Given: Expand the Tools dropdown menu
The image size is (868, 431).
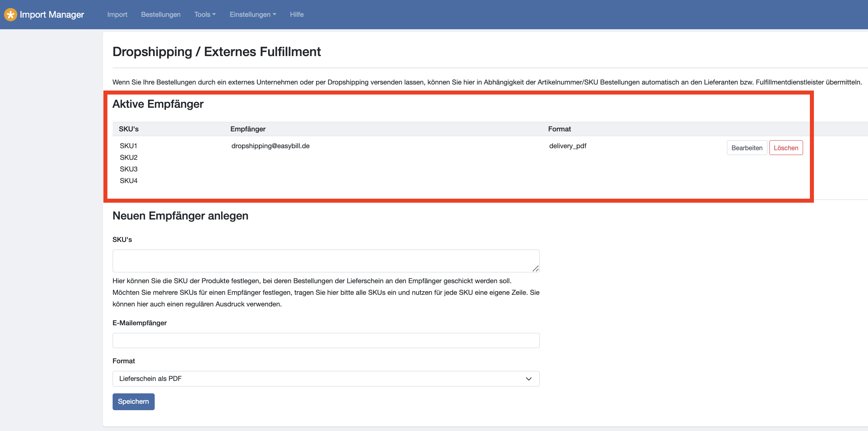Looking at the screenshot, I should click(x=205, y=15).
